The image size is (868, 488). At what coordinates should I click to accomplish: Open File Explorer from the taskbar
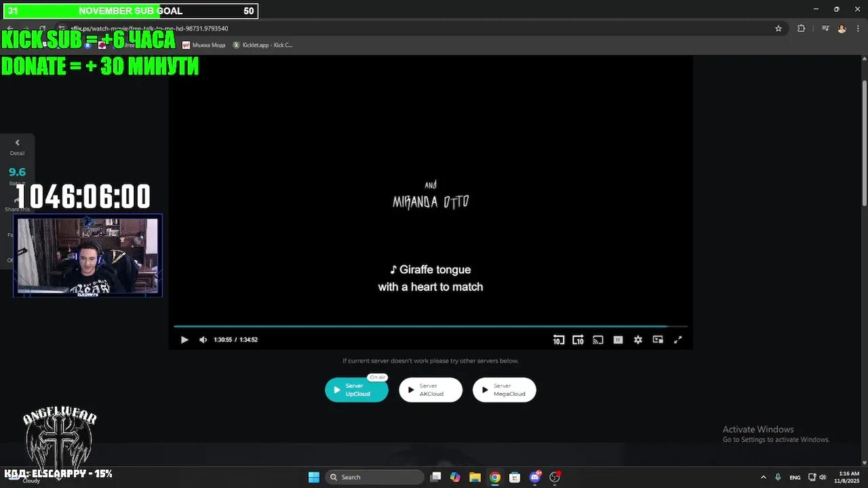tap(475, 477)
